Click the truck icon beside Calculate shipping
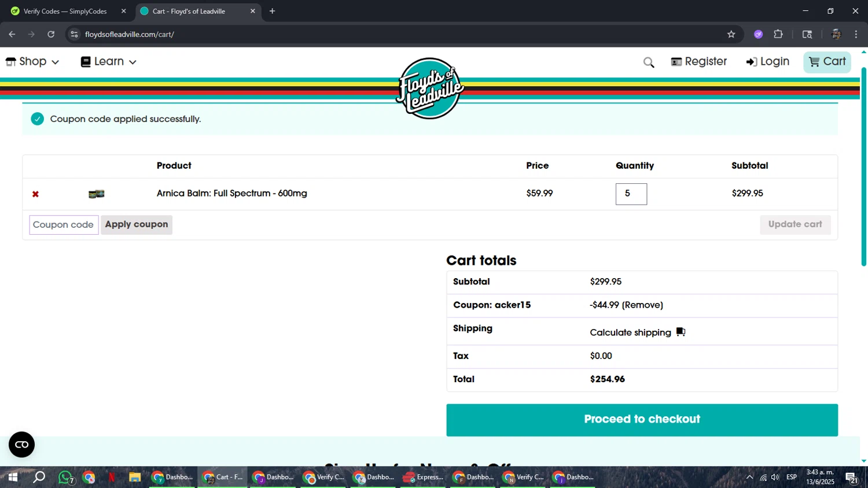 click(681, 332)
